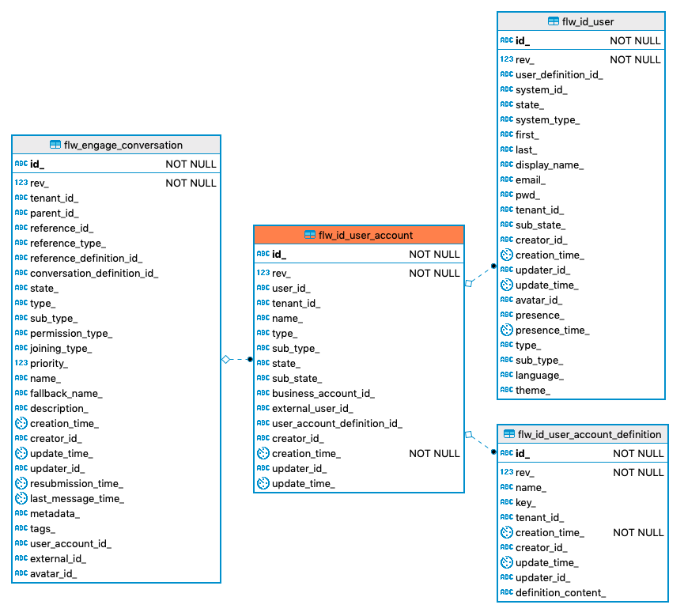The image size is (684, 616).
Task: Click the table icon in flw_id_user_account_definition header
Action: (510, 434)
